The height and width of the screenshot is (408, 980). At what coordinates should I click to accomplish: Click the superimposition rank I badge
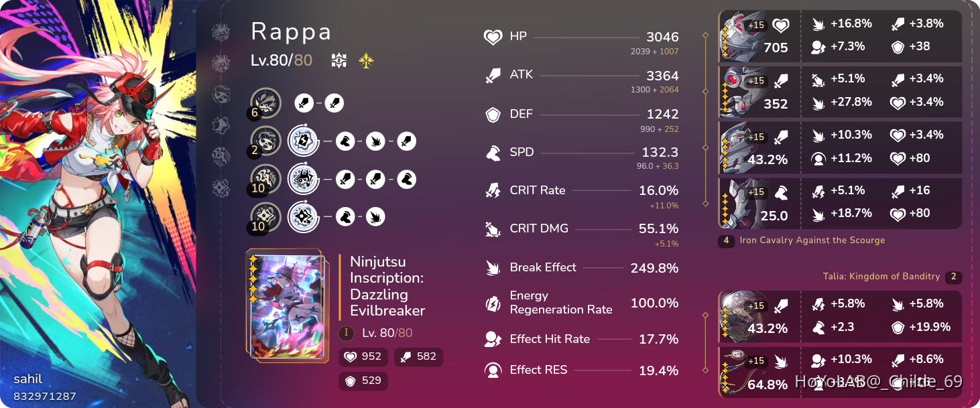347,333
